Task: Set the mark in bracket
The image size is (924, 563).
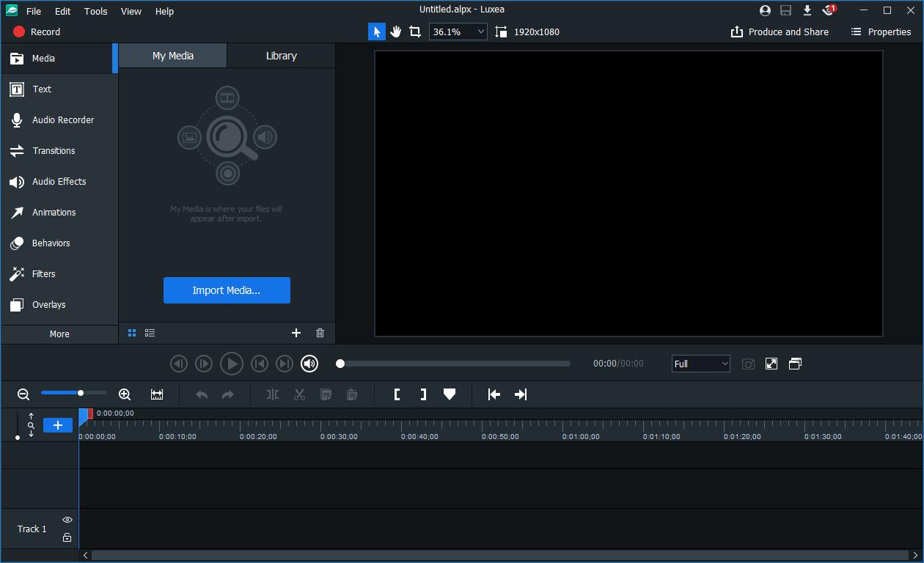Action: pos(397,394)
